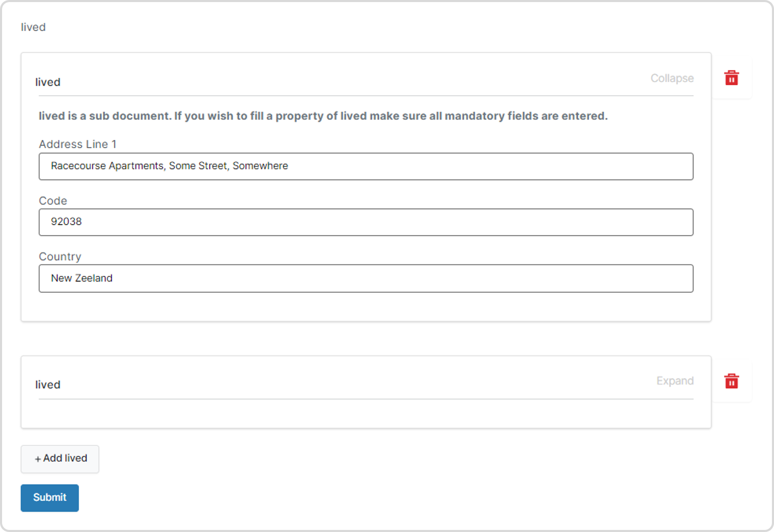774x532 pixels.
Task: Click the Address Line 1 text field
Action: (366, 166)
